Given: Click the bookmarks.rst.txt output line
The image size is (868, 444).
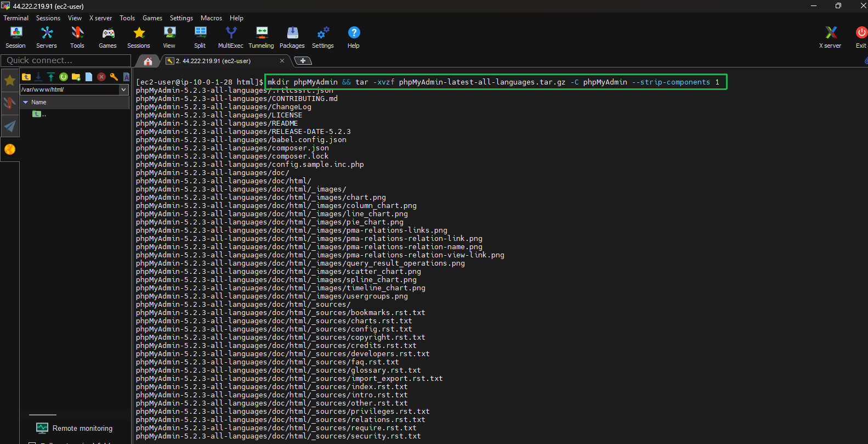Looking at the screenshot, I should [281, 313].
